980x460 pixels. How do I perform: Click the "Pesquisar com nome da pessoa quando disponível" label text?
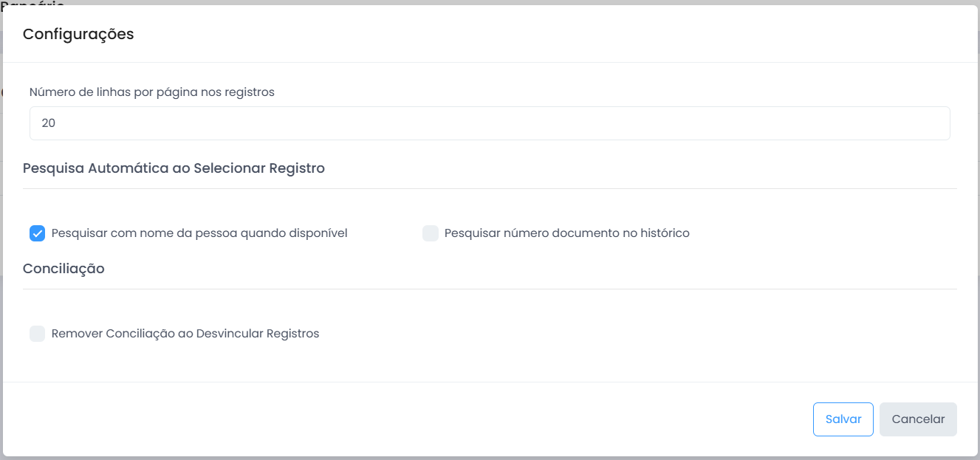(x=199, y=233)
